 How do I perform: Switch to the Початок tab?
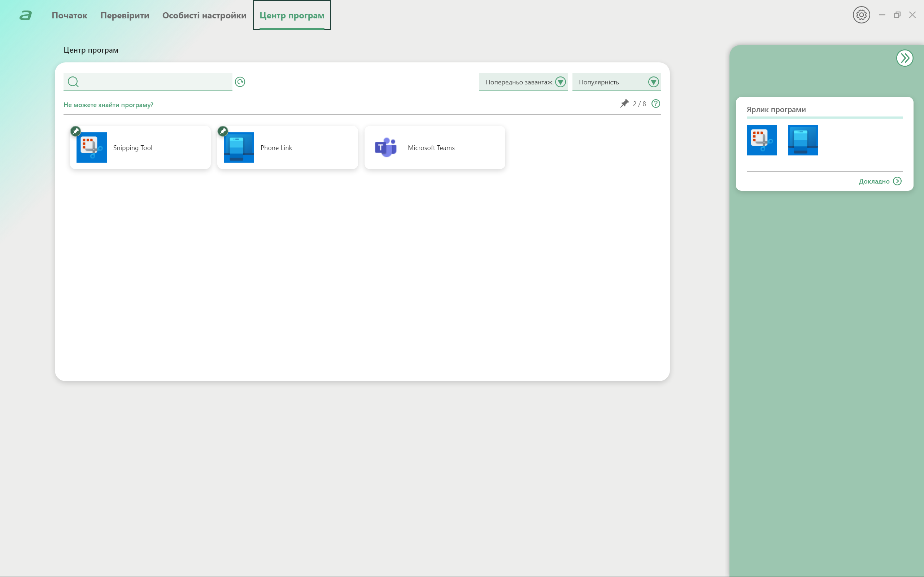[70, 15]
